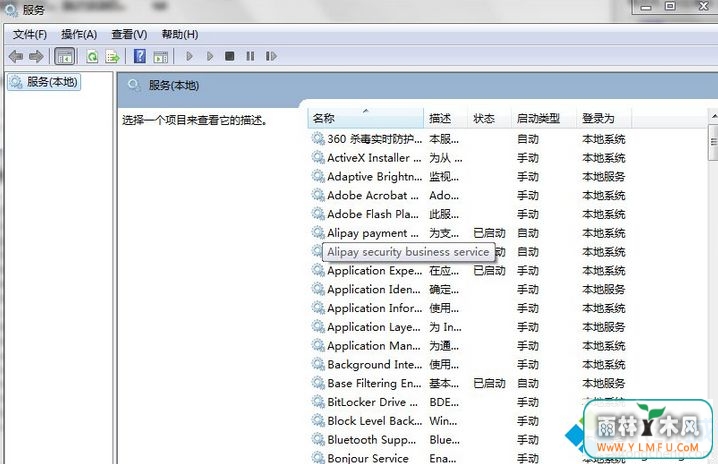Click the Stop service square icon

229,56
